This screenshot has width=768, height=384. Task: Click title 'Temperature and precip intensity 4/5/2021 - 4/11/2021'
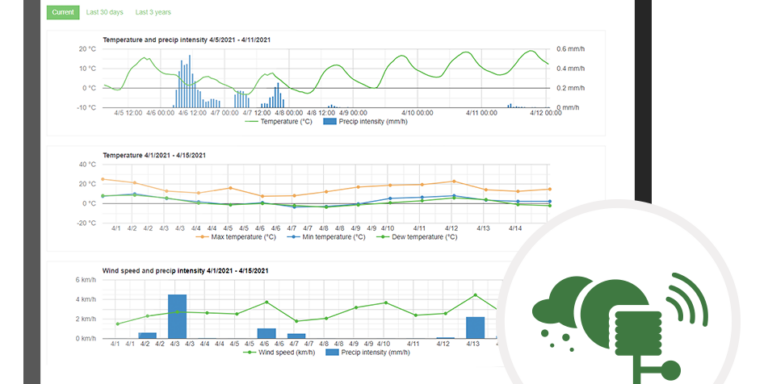[x=187, y=40]
